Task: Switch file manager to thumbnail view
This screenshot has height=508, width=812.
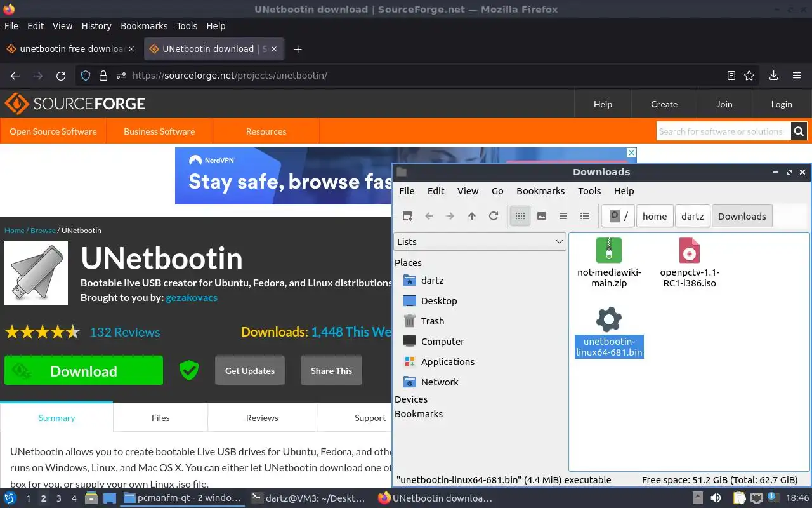Action: pyautogui.click(x=542, y=216)
